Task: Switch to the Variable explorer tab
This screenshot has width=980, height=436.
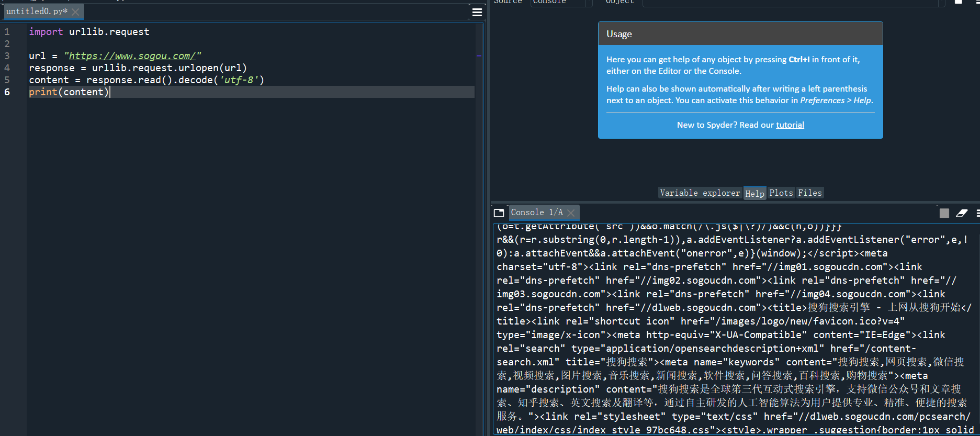Action: coord(700,193)
